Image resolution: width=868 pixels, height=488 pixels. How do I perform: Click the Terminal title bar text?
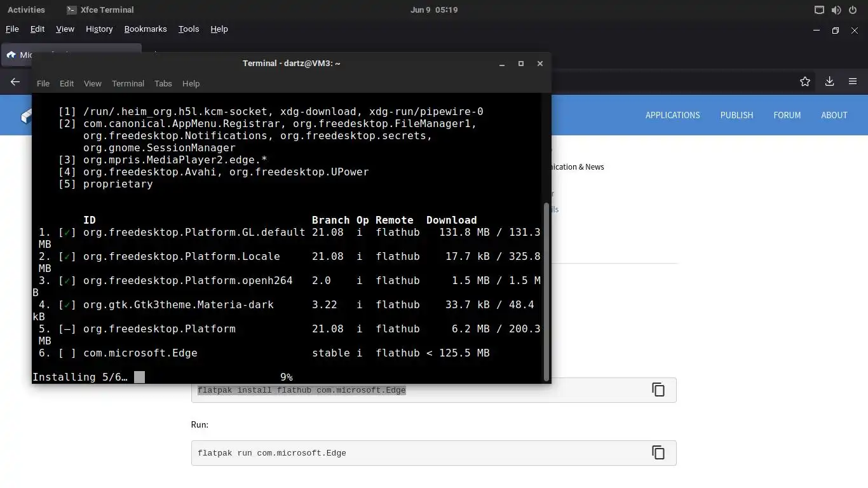(x=292, y=64)
